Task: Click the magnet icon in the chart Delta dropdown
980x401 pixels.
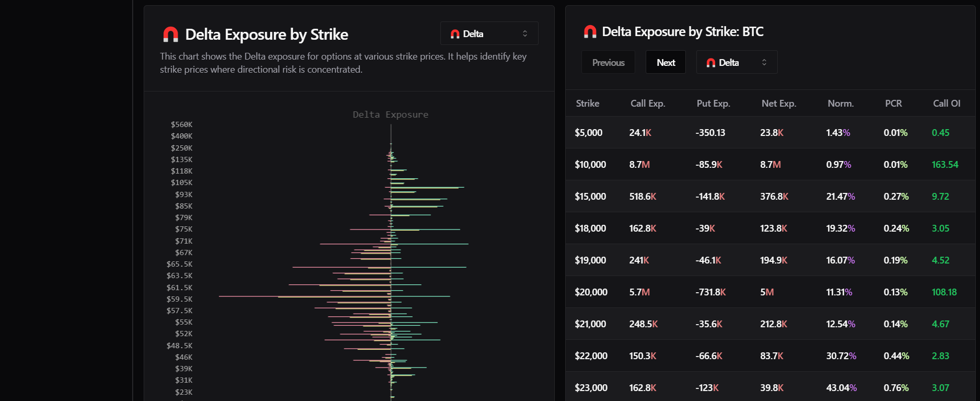Action: point(455,34)
